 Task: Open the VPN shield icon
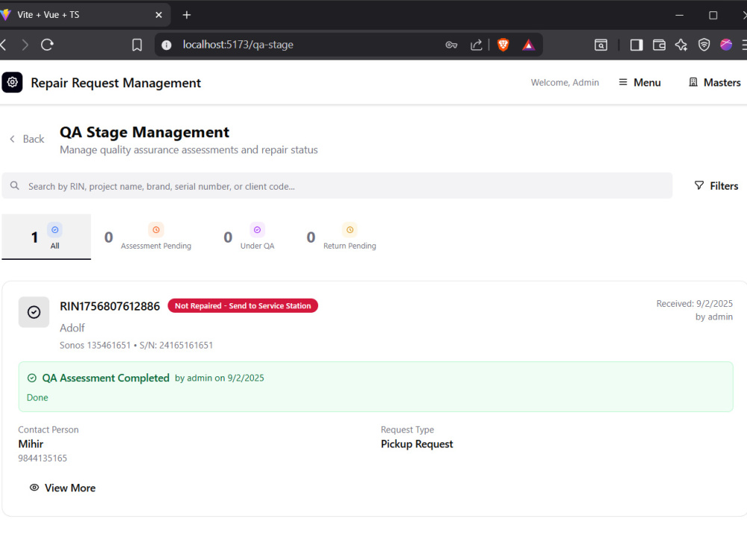click(704, 45)
